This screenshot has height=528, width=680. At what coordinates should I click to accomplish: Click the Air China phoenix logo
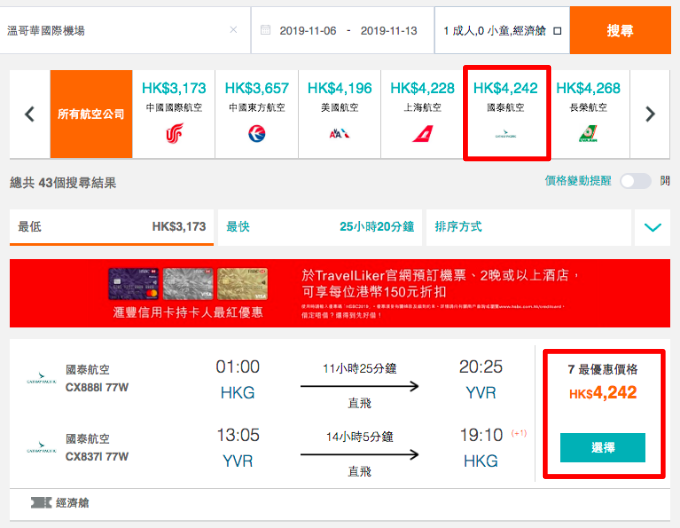(x=174, y=133)
